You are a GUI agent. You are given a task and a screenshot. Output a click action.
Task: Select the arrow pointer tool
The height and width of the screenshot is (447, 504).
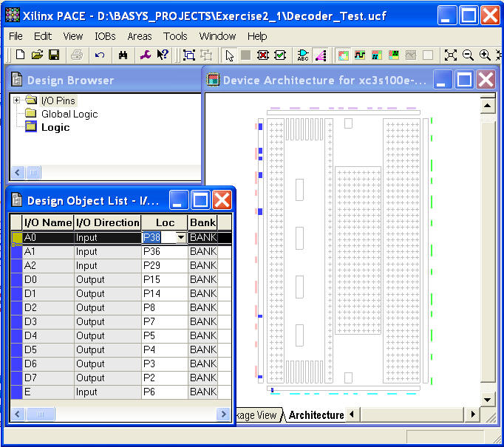[229, 55]
